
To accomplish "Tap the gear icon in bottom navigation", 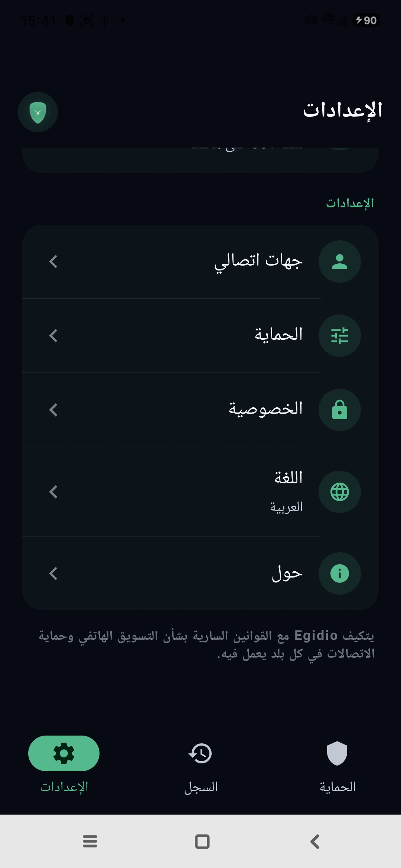I will [x=64, y=753].
